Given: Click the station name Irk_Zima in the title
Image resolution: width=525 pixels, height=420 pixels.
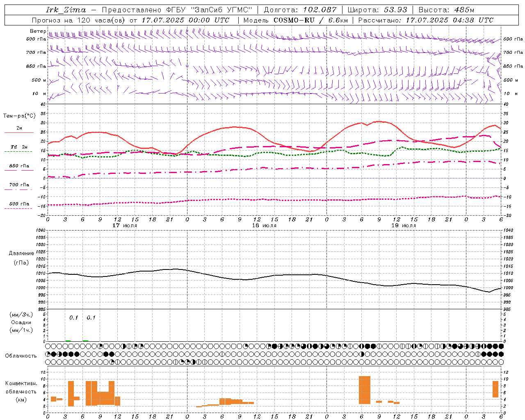Looking at the screenshot, I should (x=66, y=10).
